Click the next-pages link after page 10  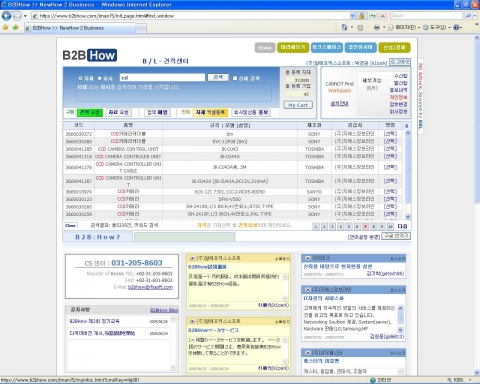pyautogui.click(x=403, y=226)
